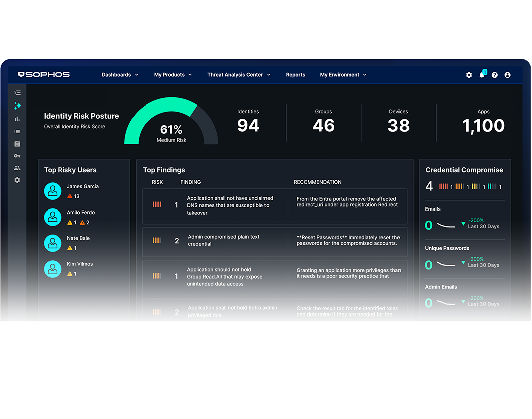Open the list view sidebar icon
This screenshot has width=532, height=419.
[17, 132]
